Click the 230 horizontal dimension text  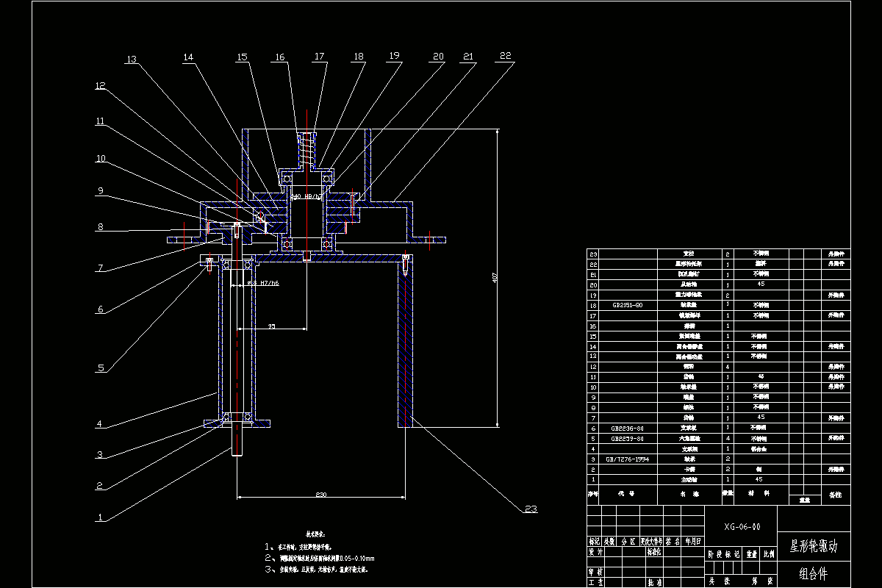(320, 495)
